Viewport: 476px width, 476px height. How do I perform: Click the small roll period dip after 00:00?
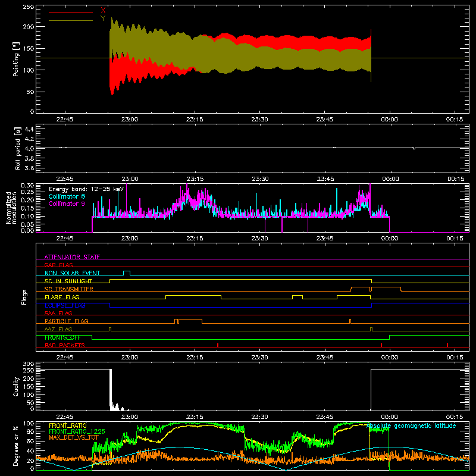(x=414, y=148)
